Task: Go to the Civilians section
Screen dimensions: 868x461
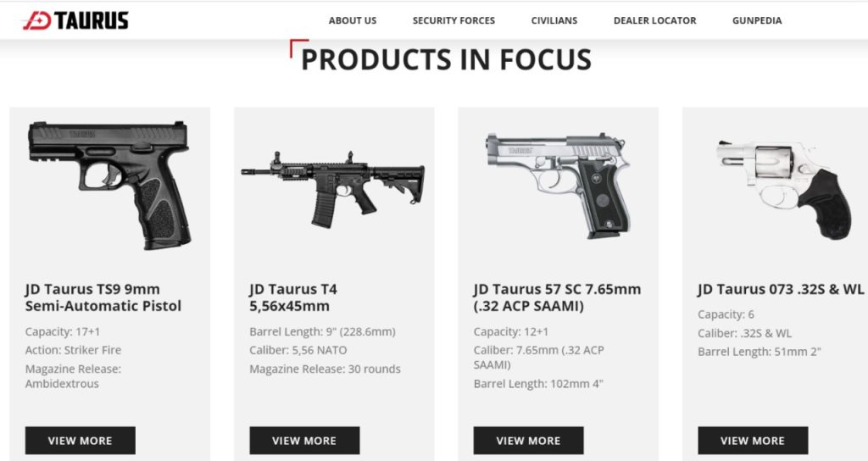Action: (x=554, y=20)
